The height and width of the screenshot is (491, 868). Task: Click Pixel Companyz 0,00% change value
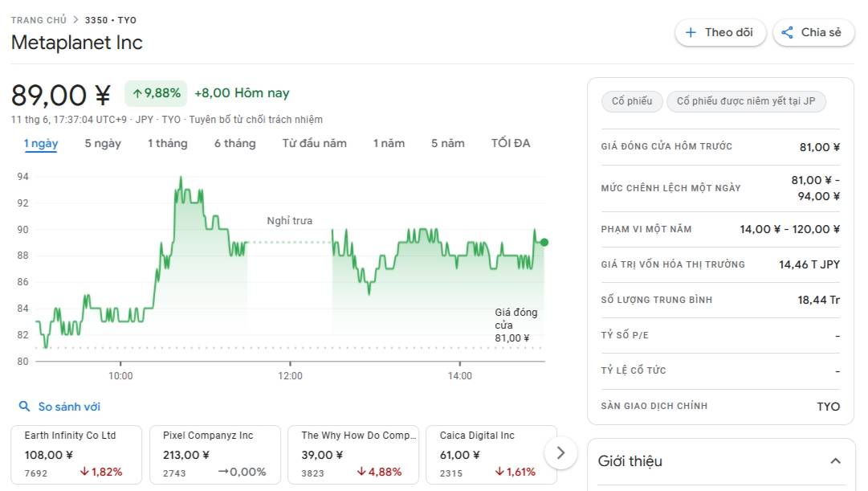pos(242,473)
